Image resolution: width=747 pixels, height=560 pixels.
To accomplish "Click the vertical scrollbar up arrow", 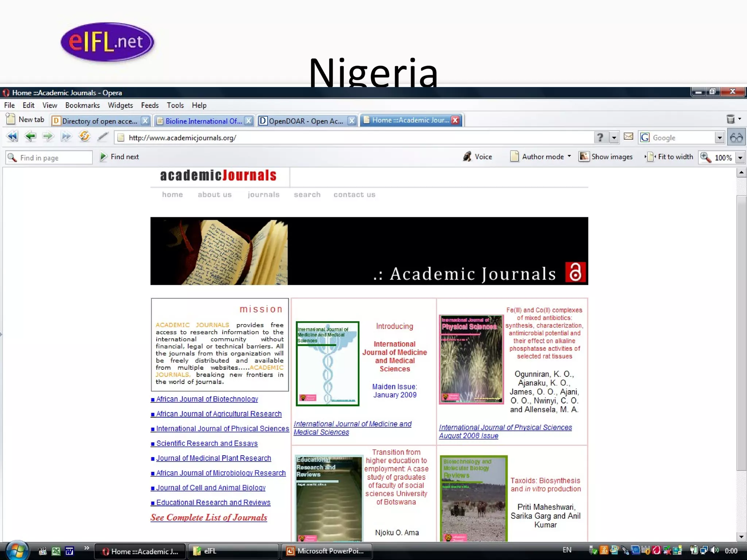I will tap(741, 172).
